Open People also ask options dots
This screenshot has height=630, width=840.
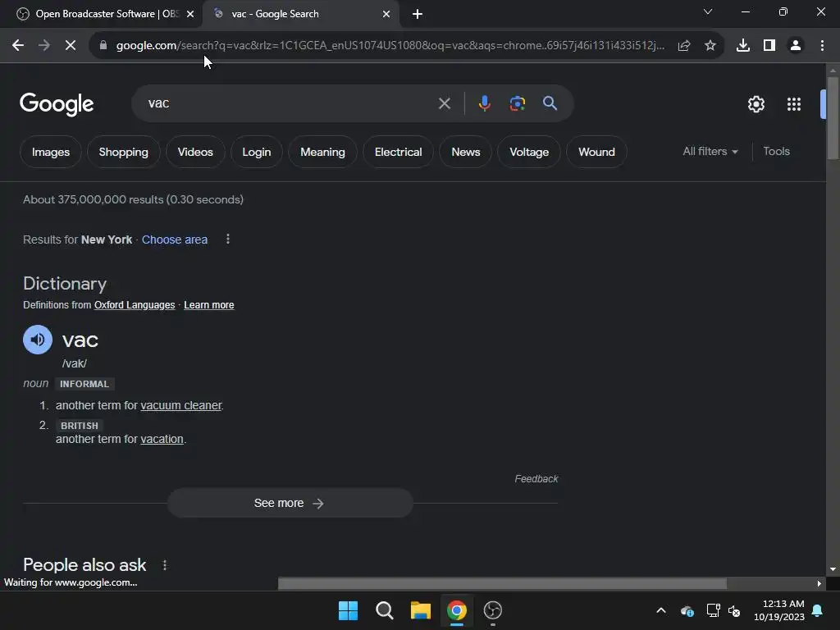click(165, 564)
